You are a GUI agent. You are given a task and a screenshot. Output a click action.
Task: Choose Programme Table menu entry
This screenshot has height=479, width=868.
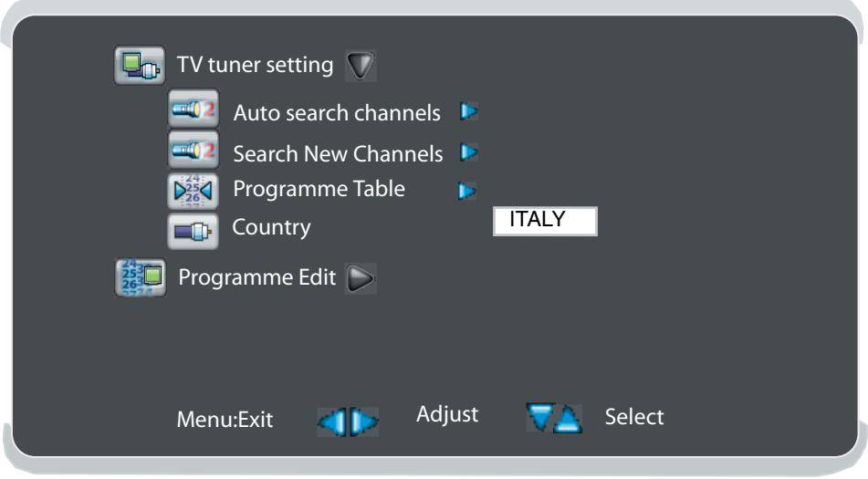(x=319, y=189)
